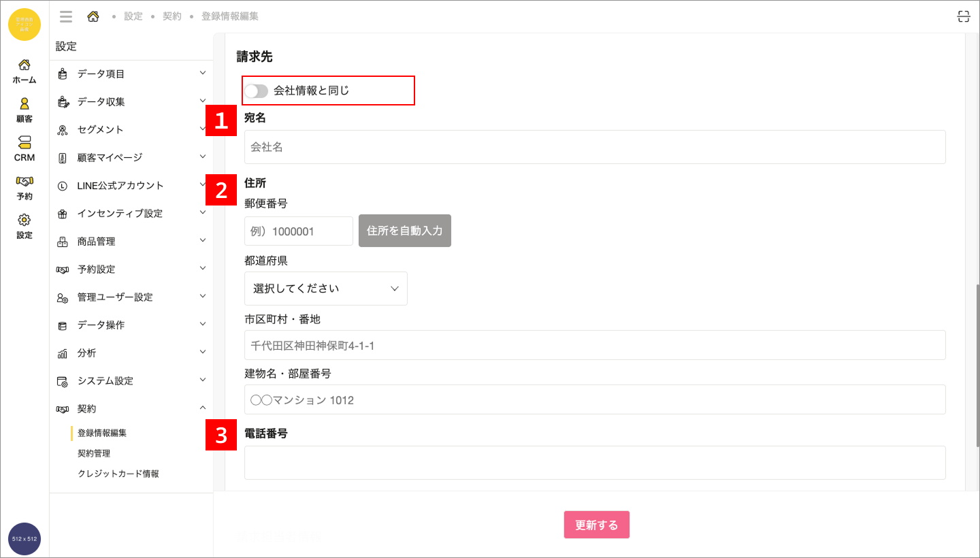Click the hamburger menu icon
Viewport: 980px width, 558px height.
pyautogui.click(x=66, y=16)
